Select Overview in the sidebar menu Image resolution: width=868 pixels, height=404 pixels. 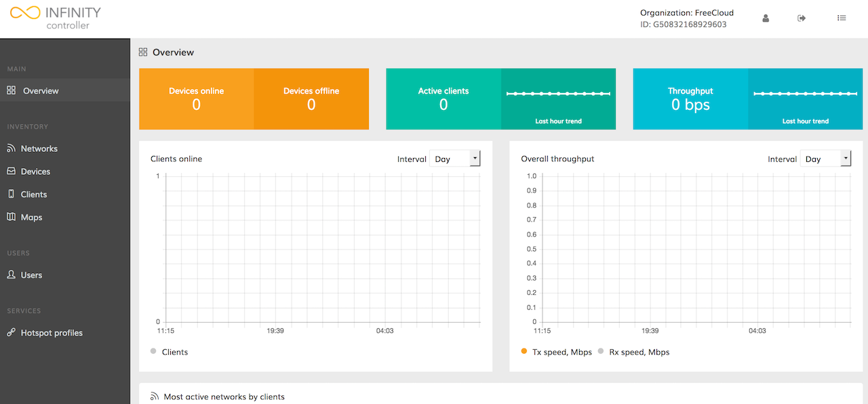point(41,91)
